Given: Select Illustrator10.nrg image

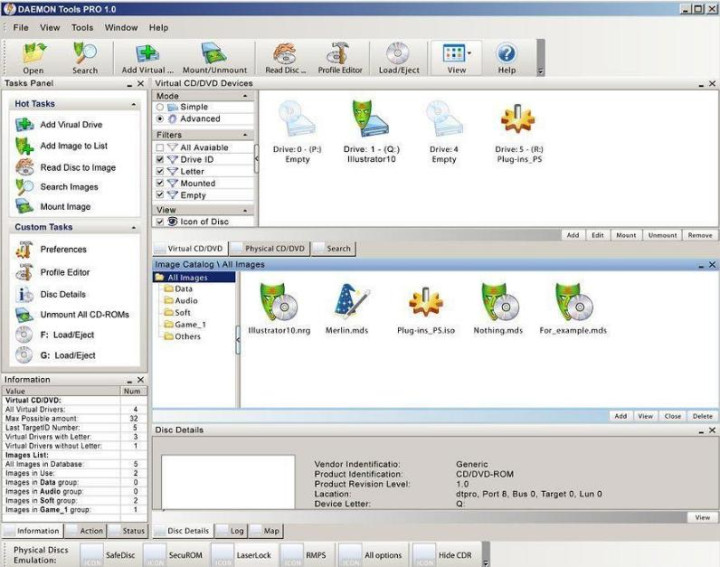Looking at the screenshot, I should click(x=279, y=309).
